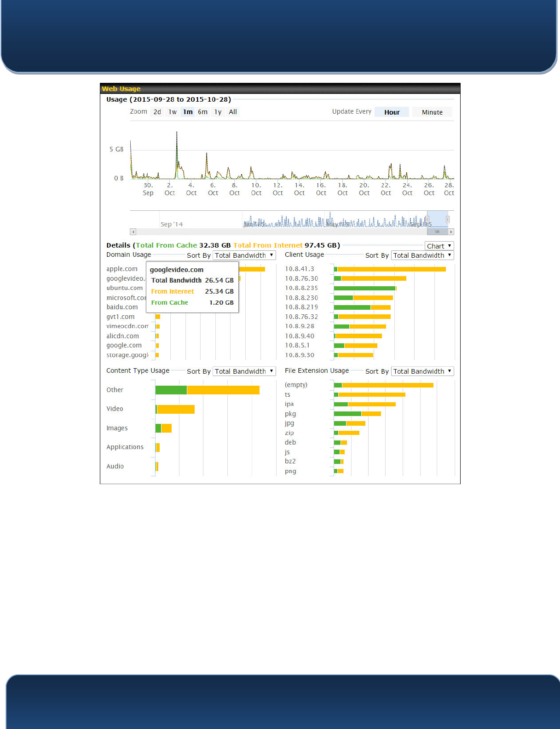Zoom chart to 6m range
560x729 pixels.
[x=202, y=112]
